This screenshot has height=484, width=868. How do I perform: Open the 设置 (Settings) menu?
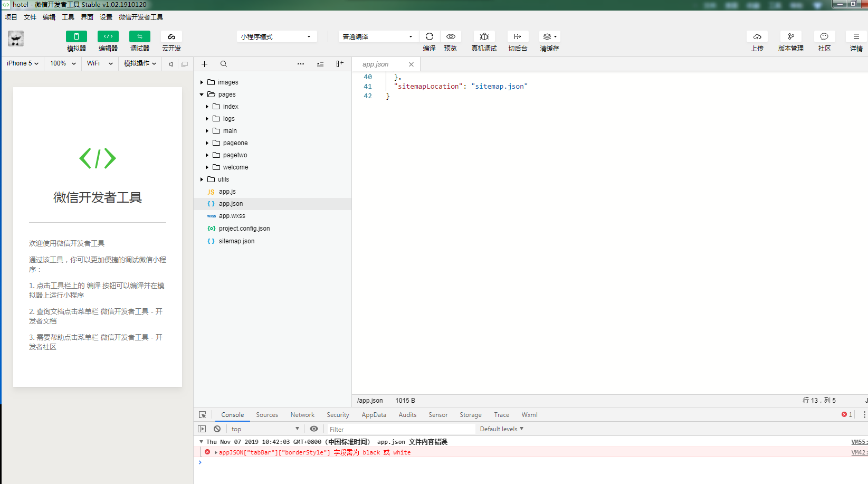(x=106, y=17)
